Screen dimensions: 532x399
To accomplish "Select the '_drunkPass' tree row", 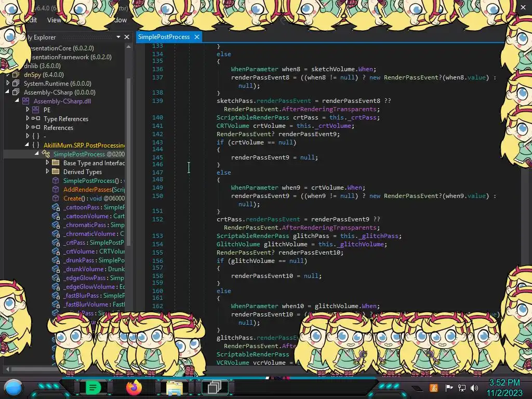I will click(x=88, y=260).
